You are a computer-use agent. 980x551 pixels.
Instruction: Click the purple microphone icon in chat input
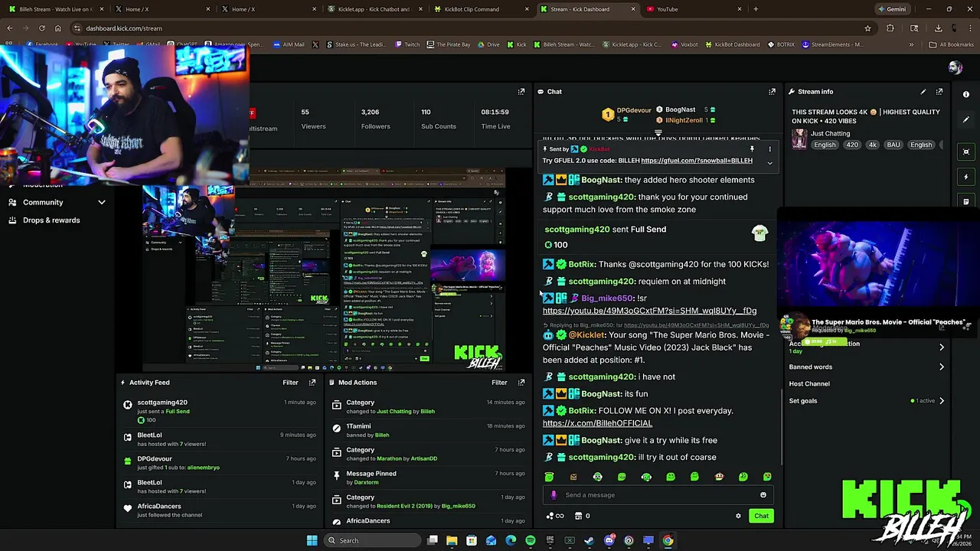coord(554,495)
